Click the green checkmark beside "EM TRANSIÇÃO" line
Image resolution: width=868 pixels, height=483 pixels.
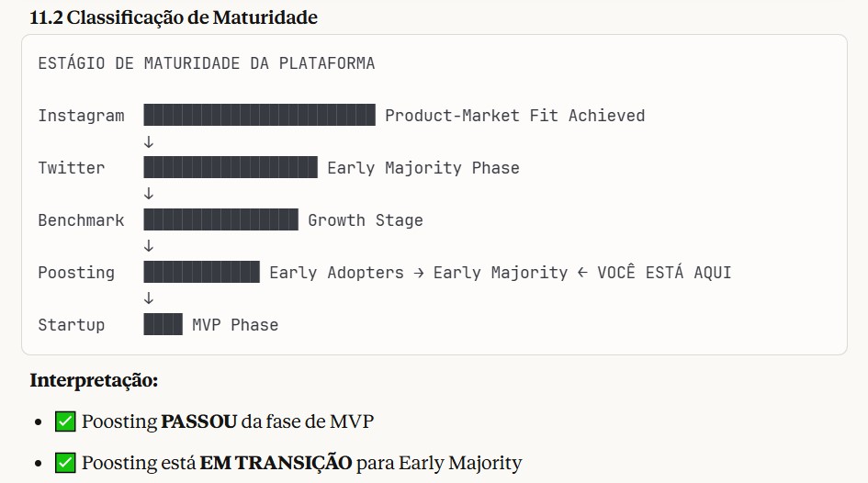64,464
